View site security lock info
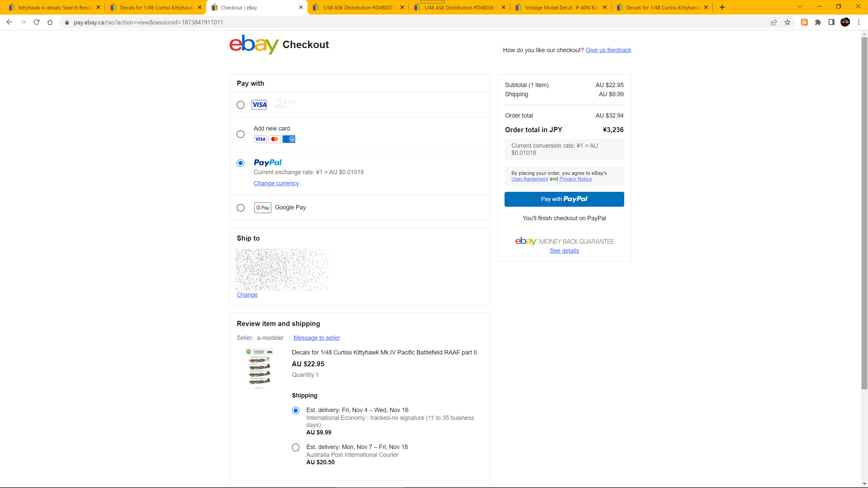This screenshot has height=488, width=868. pyautogui.click(x=67, y=22)
